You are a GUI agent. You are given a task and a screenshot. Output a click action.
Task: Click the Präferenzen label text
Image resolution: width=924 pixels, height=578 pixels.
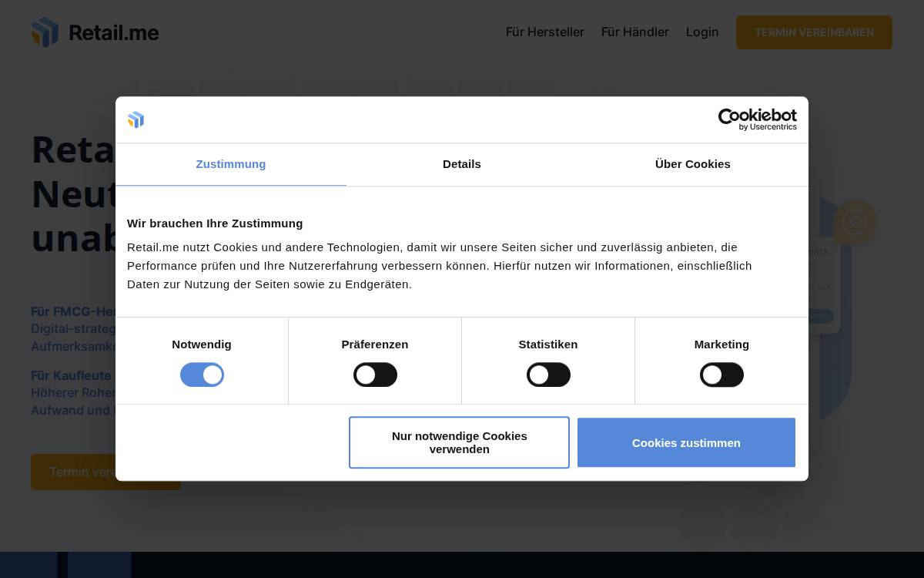(375, 344)
